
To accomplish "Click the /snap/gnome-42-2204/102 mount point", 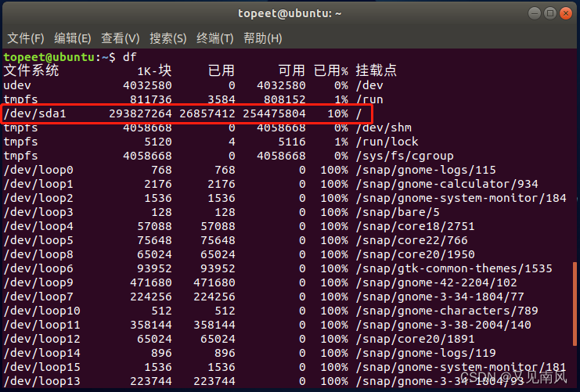I will [x=436, y=282].
